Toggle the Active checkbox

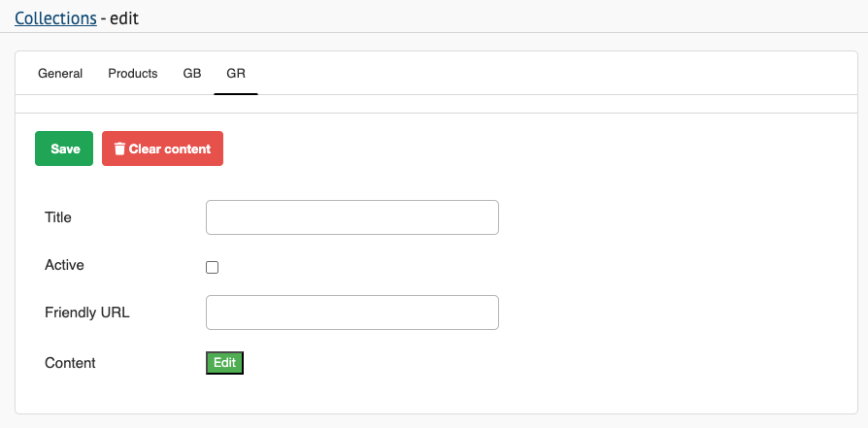(213, 267)
